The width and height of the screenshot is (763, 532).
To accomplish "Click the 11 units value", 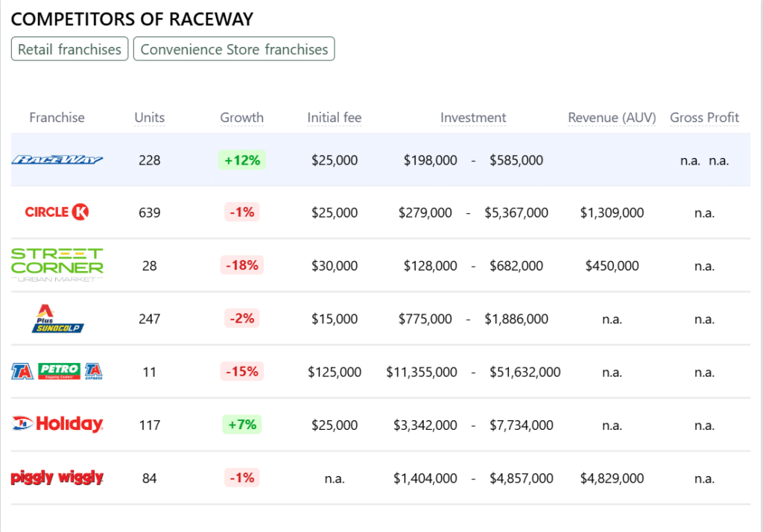I will coord(149,372).
